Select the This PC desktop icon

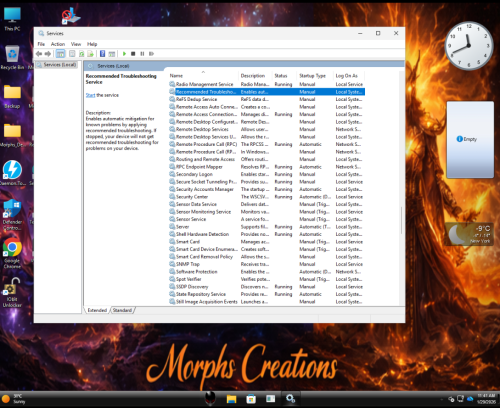(x=12, y=19)
